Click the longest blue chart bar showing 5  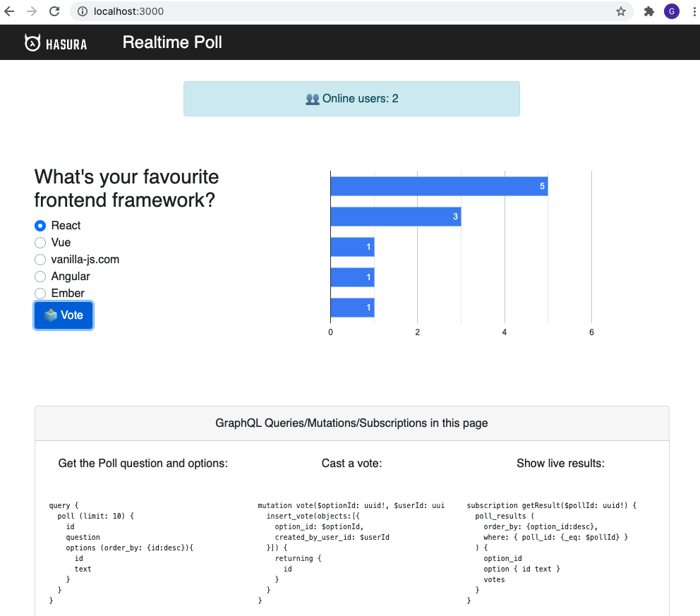point(437,186)
